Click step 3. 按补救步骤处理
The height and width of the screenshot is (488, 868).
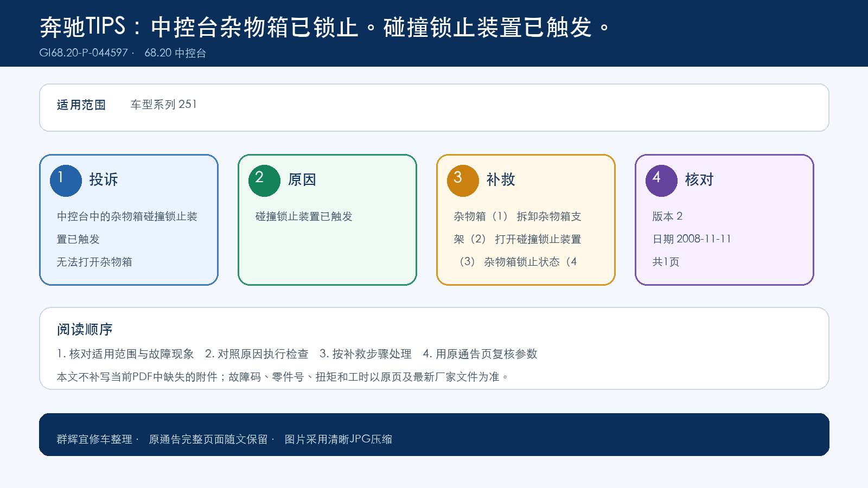(366, 354)
